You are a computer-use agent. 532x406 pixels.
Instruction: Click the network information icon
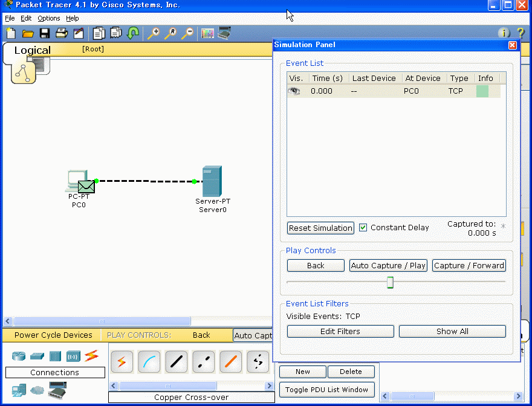(504, 33)
